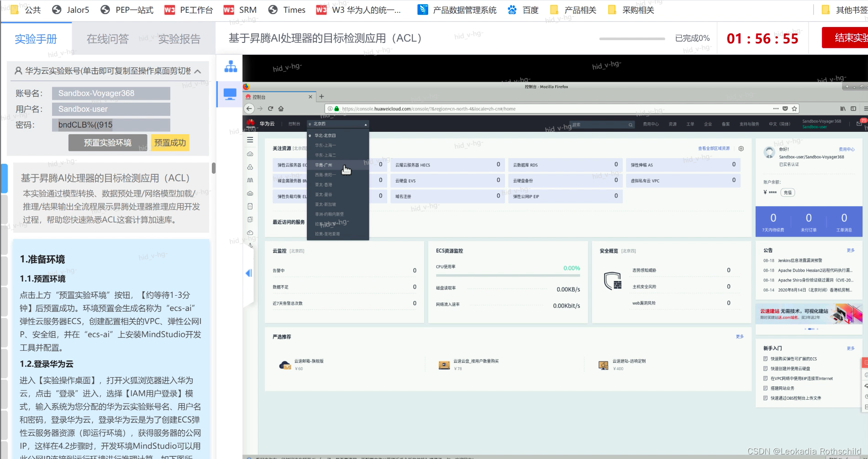
Task: Click the Huawei Cloud logo
Action: click(251, 124)
